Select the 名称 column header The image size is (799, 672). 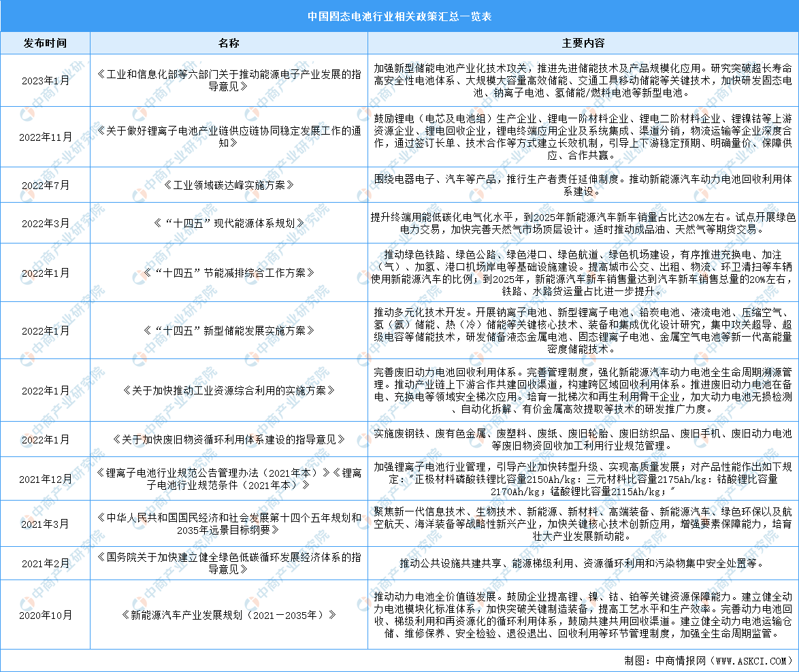pyautogui.click(x=229, y=44)
